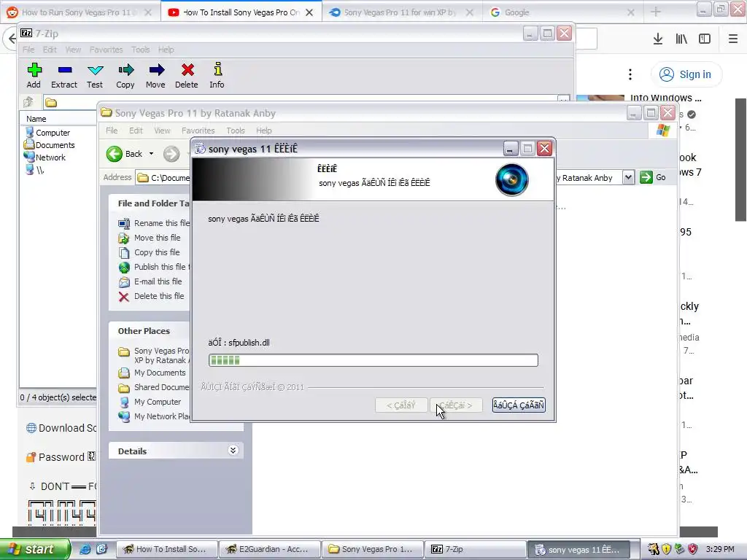Click Internet Explorer quick launch icon
The height and width of the screenshot is (560, 747).
pos(85,549)
